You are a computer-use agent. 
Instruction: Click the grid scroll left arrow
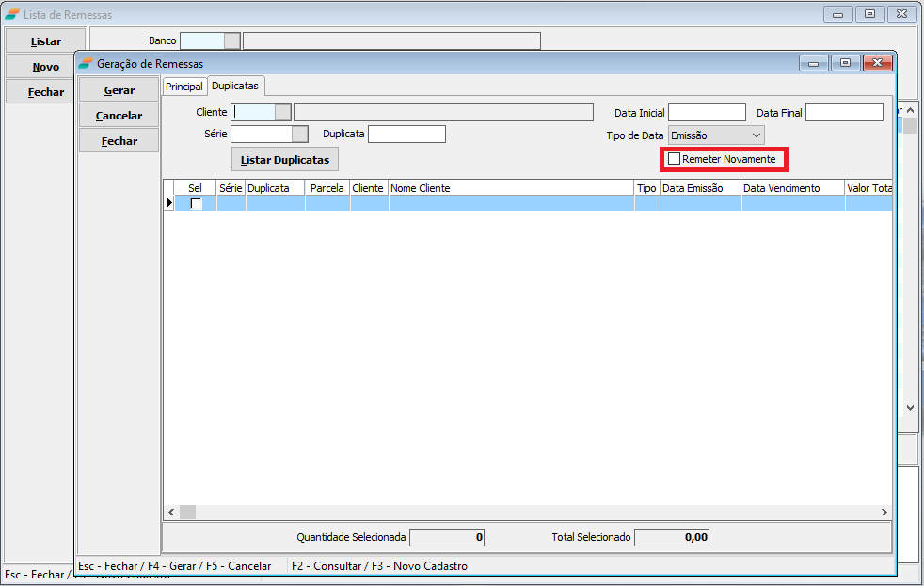tap(171, 512)
